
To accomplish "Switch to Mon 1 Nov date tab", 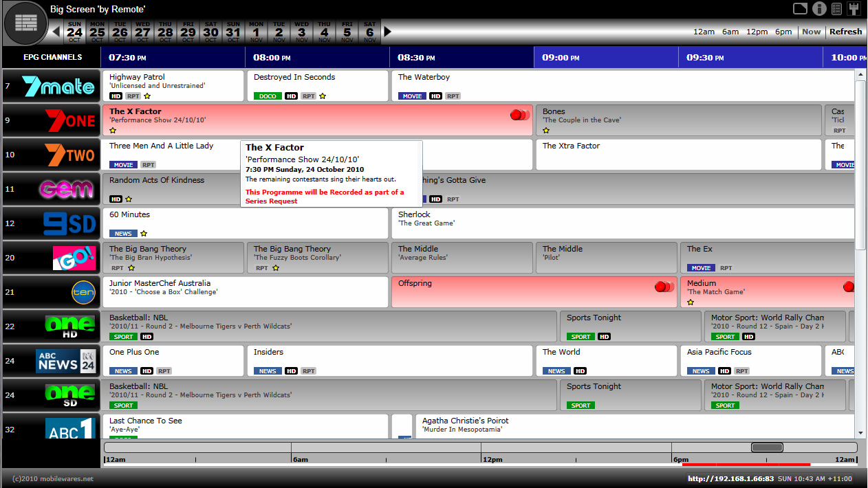I will click(256, 32).
